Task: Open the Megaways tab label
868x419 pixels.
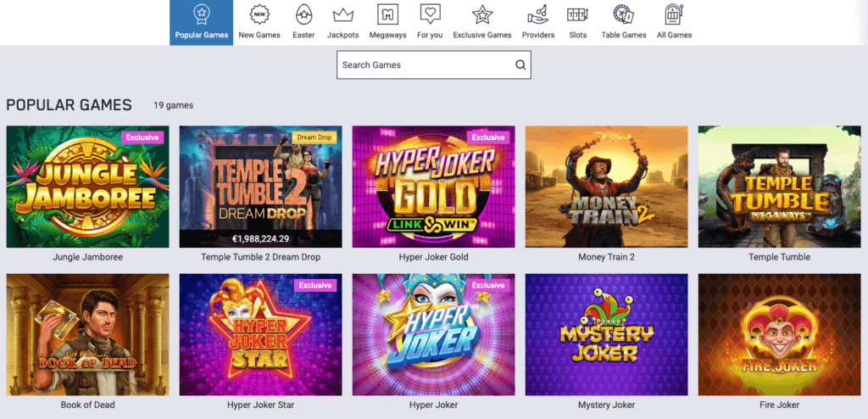Action: (x=387, y=35)
